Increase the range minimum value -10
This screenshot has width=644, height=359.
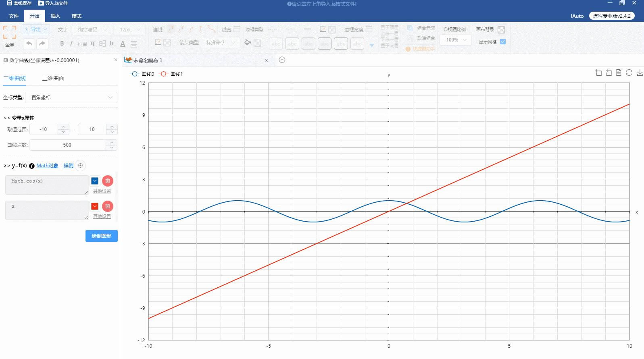point(63,127)
